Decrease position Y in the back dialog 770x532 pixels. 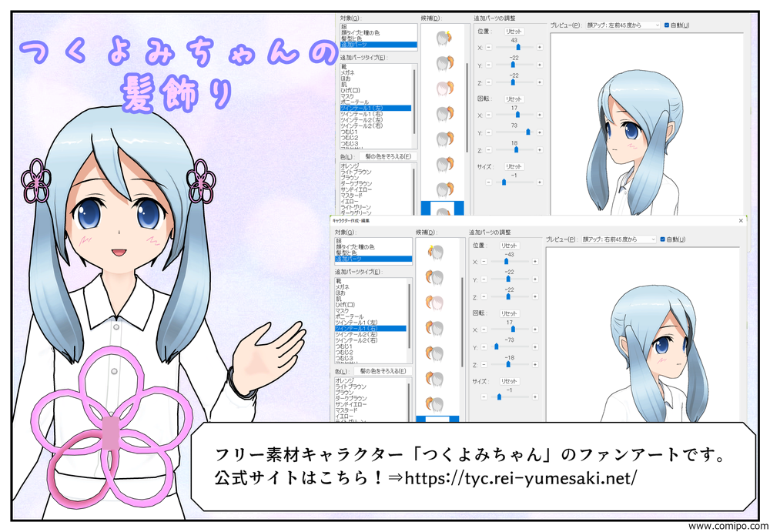pos(489,65)
